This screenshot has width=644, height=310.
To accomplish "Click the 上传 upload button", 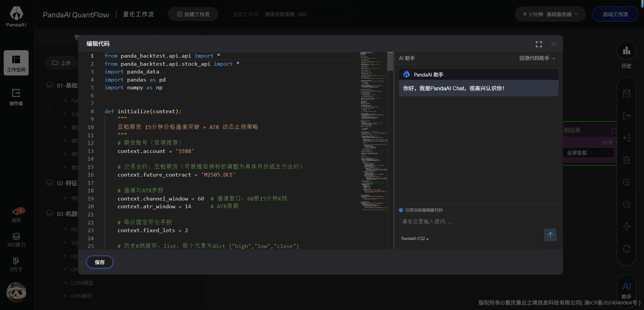I will coord(61,63).
